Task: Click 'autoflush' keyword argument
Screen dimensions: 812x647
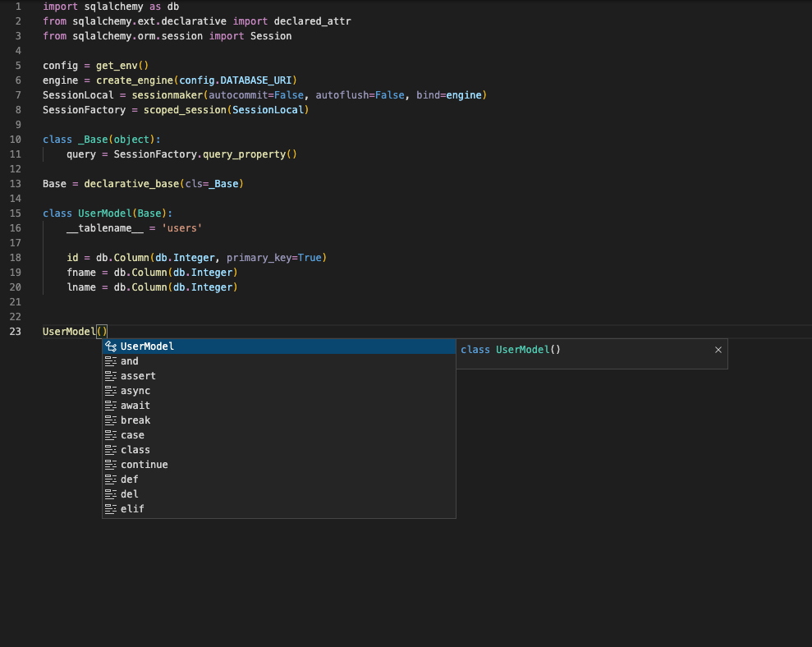Action: pos(342,95)
